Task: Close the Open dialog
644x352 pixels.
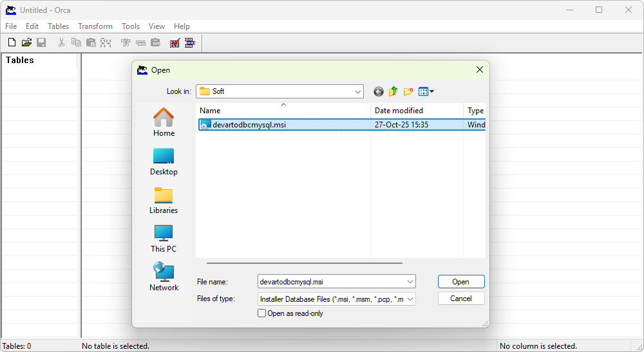Action: [479, 69]
